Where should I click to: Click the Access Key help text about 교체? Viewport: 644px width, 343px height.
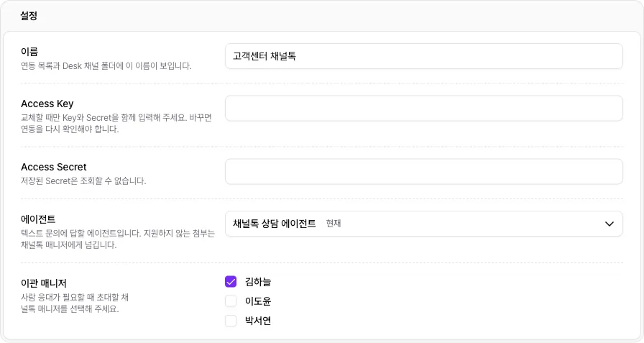point(116,123)
